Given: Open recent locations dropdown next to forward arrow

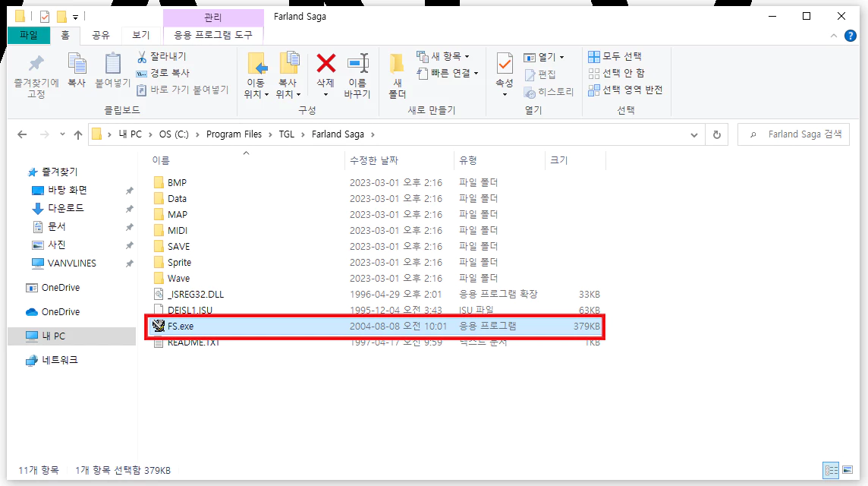Looking at the screenshot, I should tap(62, 134).
